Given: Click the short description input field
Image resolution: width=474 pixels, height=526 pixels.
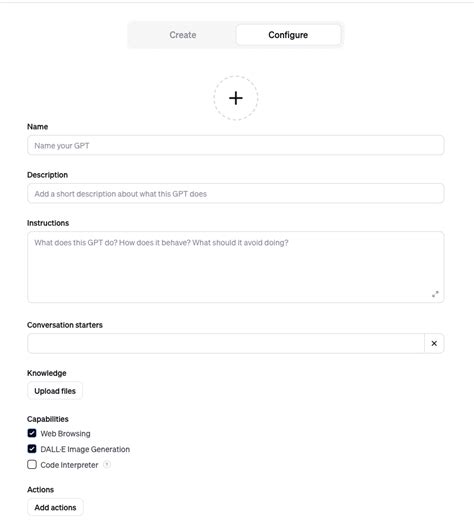Looking at the screenshot, I should coord(236,194).
